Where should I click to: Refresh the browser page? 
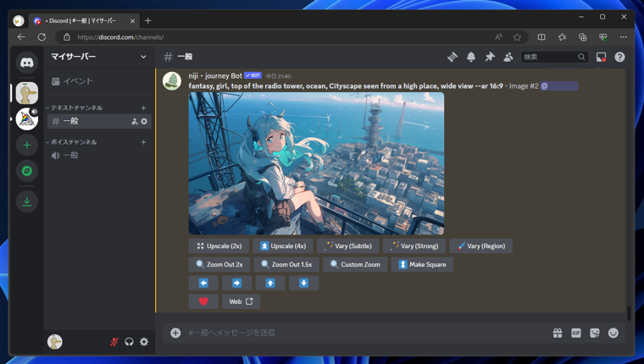pyautogui.click(x=42, y=37)
